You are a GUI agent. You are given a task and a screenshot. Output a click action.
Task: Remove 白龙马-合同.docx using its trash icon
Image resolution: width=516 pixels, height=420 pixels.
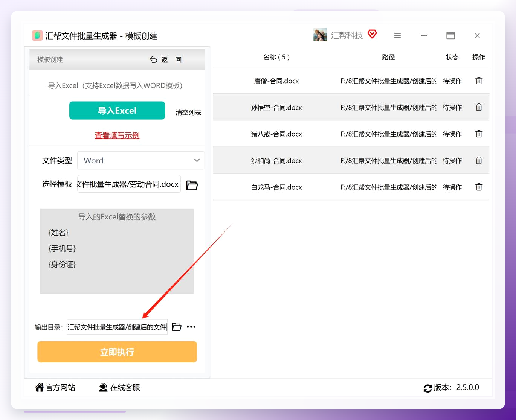pyautogui.click(x=479, y=187)
